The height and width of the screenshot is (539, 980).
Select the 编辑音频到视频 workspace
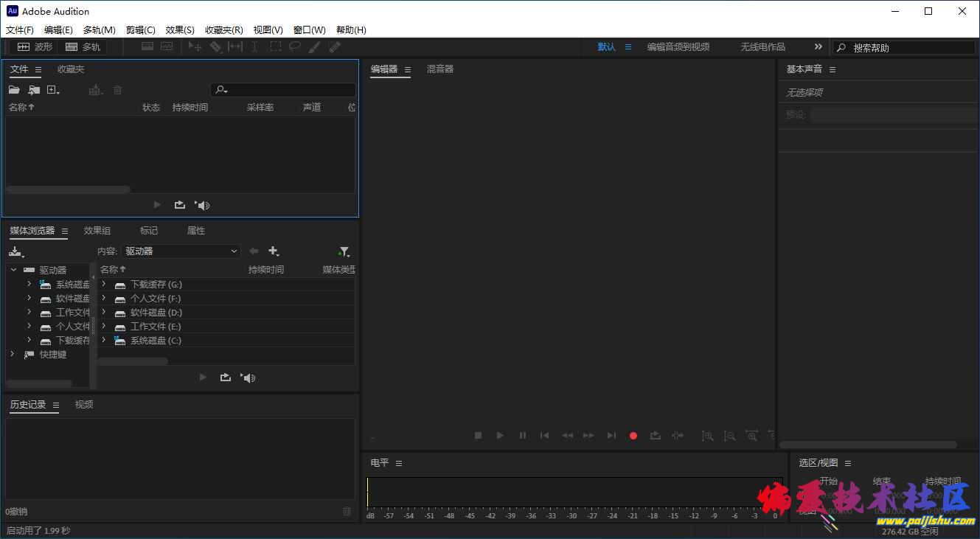click(678, 46)
